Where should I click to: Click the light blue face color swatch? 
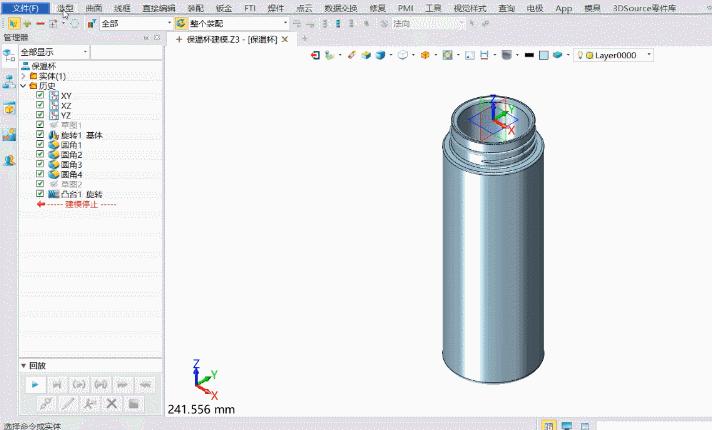[x=544, y=55]
